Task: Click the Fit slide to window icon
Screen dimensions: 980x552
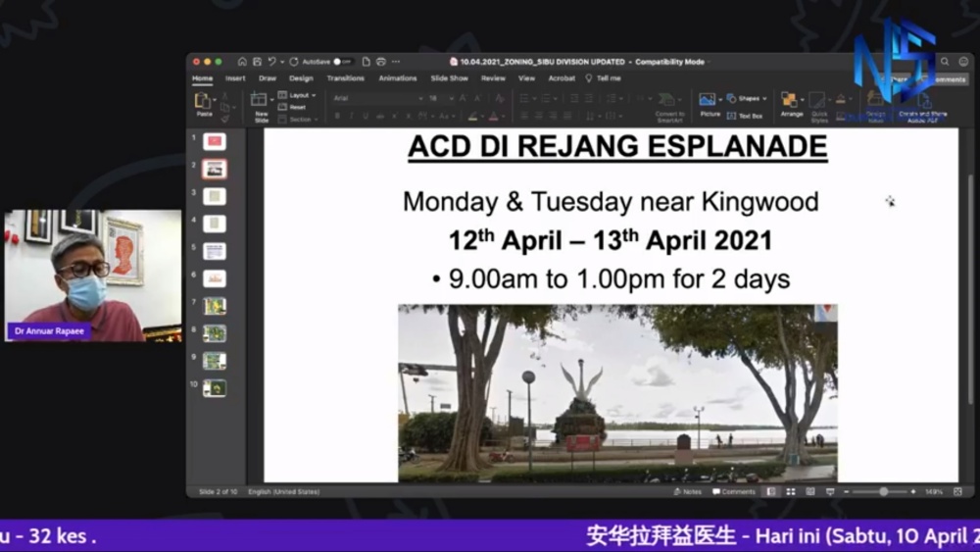Action: [957, 492]
